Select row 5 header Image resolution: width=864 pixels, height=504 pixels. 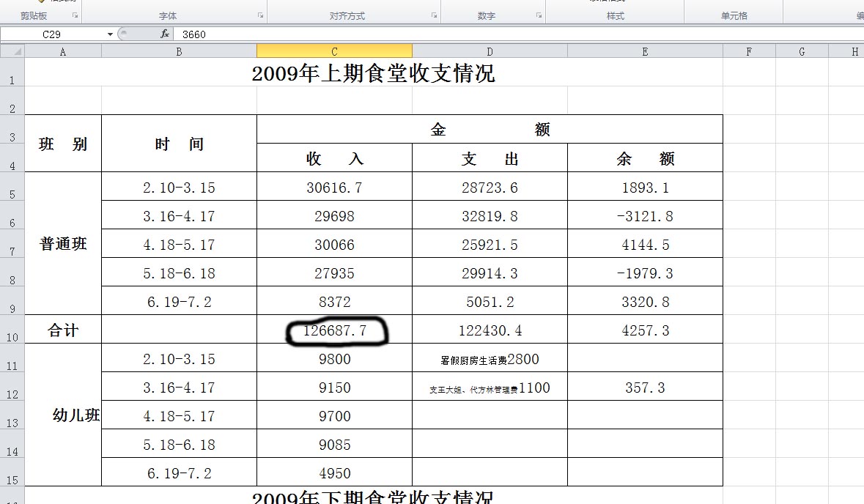(x=12, y=188)
